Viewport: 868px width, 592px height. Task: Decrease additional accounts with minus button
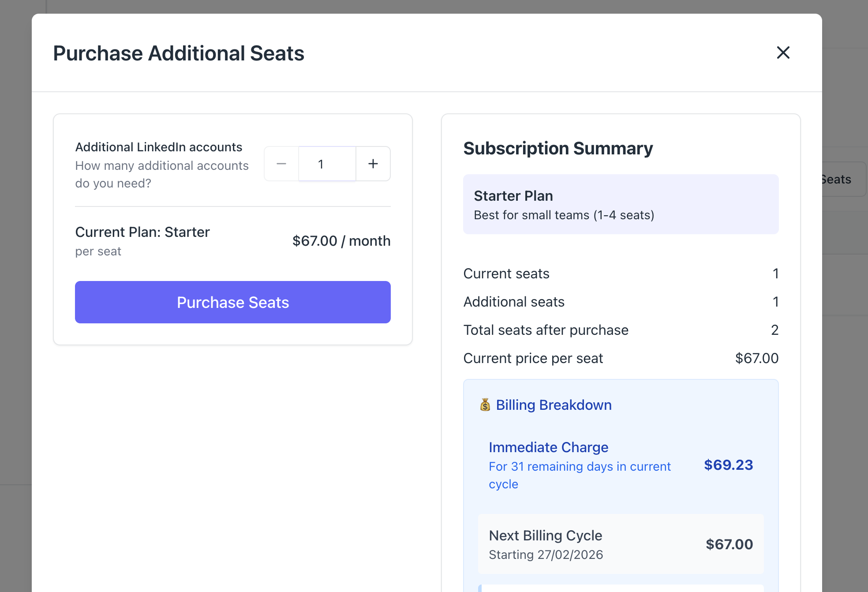pos(281,164)
